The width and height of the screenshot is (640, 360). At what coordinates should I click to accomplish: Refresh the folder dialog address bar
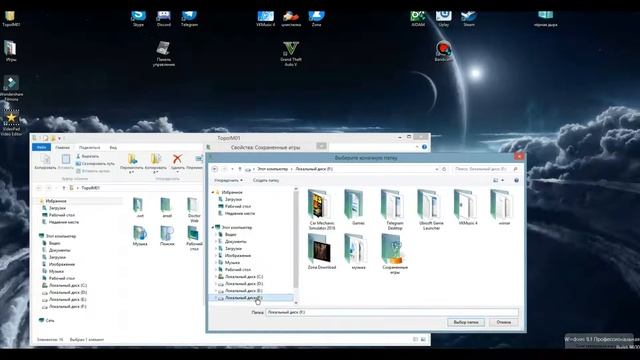point(444,169)
